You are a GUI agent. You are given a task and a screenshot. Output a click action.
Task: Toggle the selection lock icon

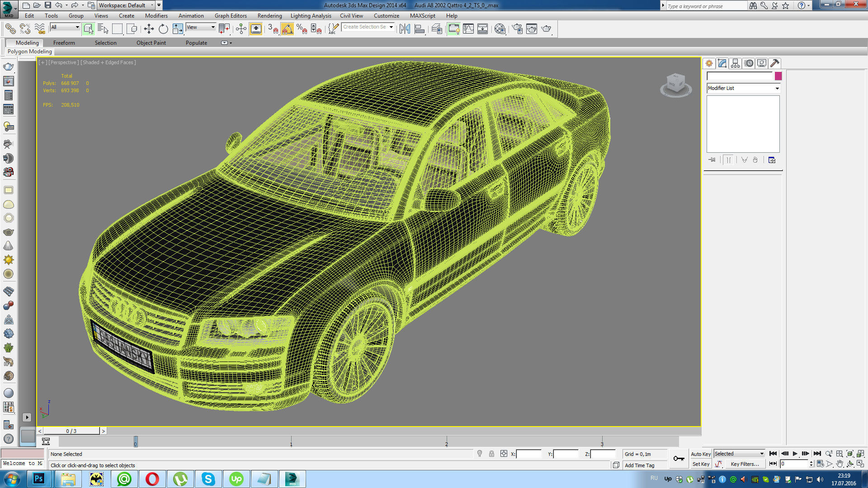point(491,454)
